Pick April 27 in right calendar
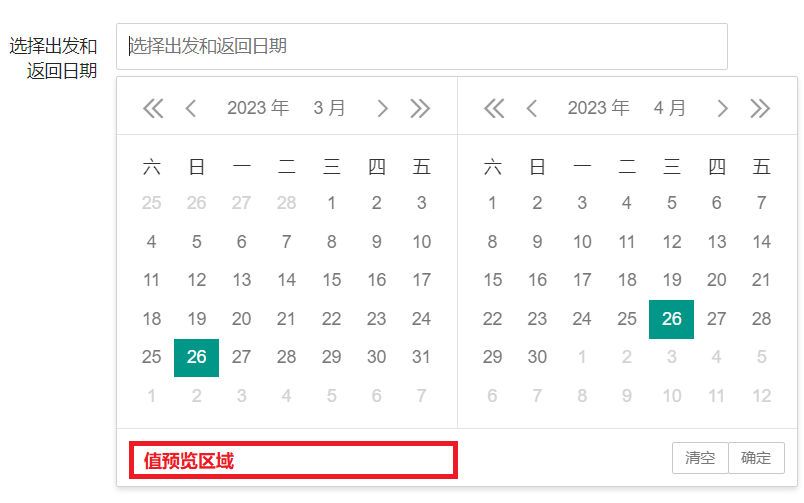 pyautogui.click(x=716, y=319)
